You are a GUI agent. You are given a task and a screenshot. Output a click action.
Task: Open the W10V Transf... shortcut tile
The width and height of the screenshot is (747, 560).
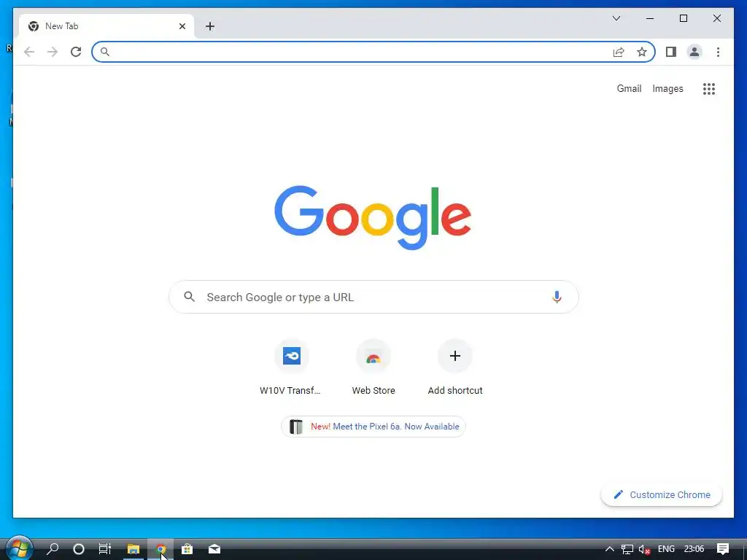pyautogui.click(x=292, y=367)
